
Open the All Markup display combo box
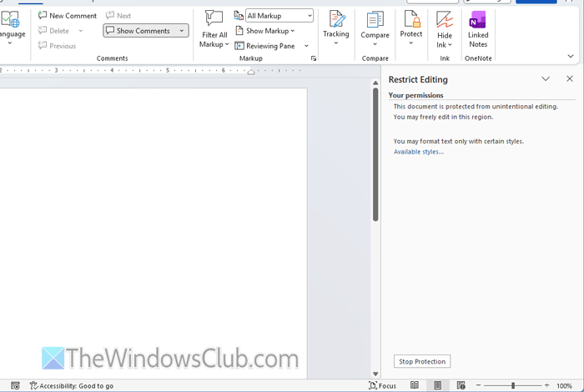point(279,16)
